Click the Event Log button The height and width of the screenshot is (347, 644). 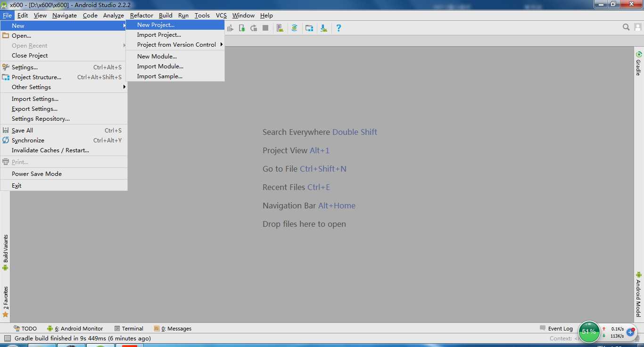[x=556, y=329]
